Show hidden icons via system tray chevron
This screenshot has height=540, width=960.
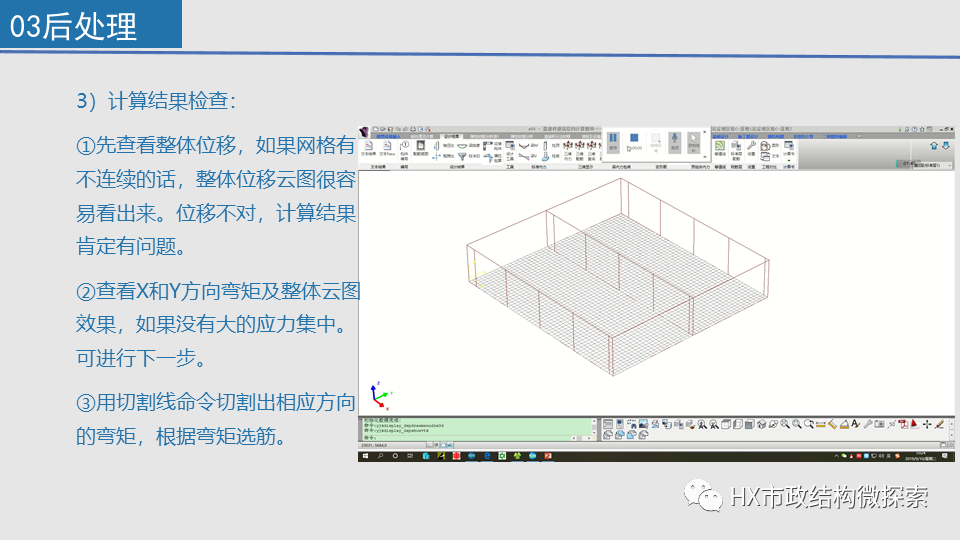click(x=836, y=456)
